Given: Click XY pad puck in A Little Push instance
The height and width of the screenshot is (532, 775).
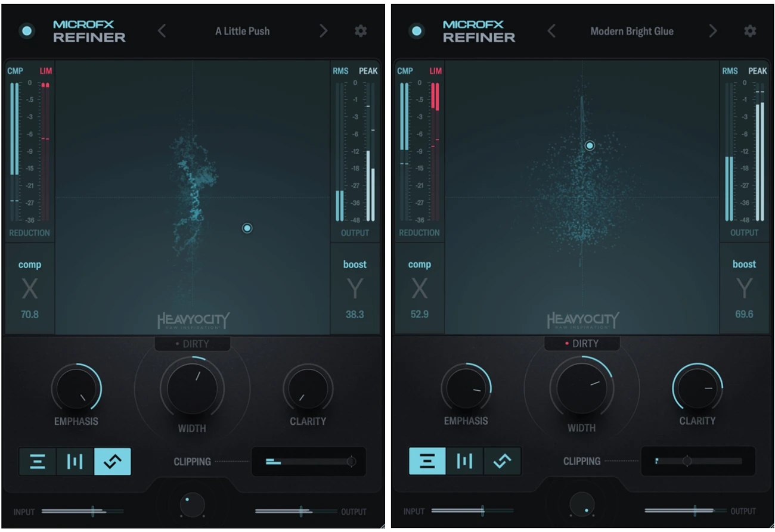Looking at the screenshot, I should tap(247, 228).
